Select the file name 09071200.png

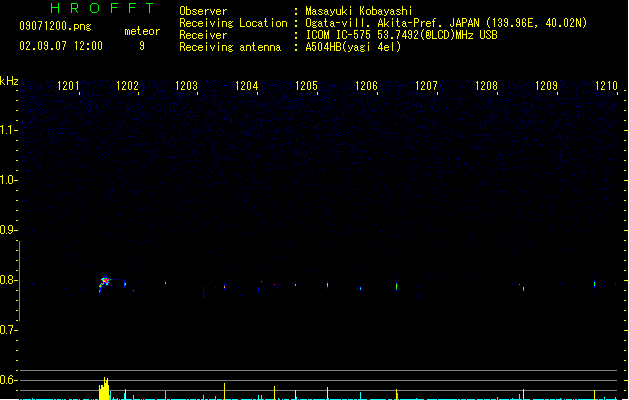(55, 26)
